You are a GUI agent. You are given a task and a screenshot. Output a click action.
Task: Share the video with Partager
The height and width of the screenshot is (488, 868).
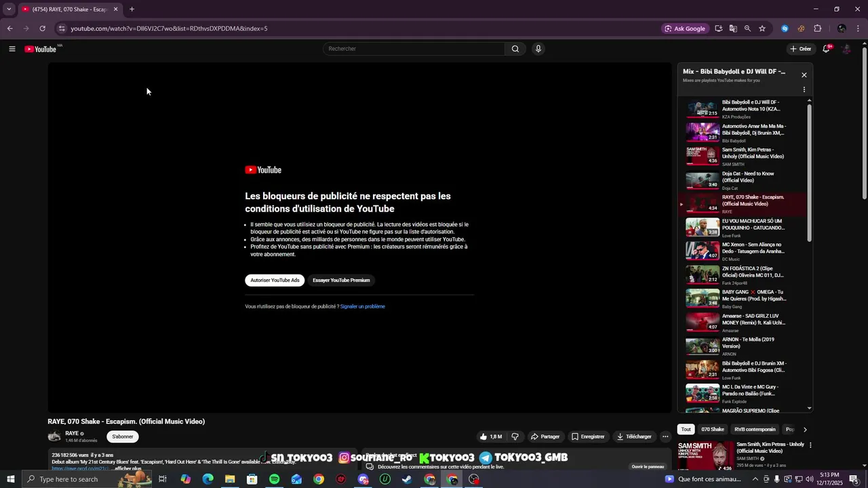coord(545,436)
